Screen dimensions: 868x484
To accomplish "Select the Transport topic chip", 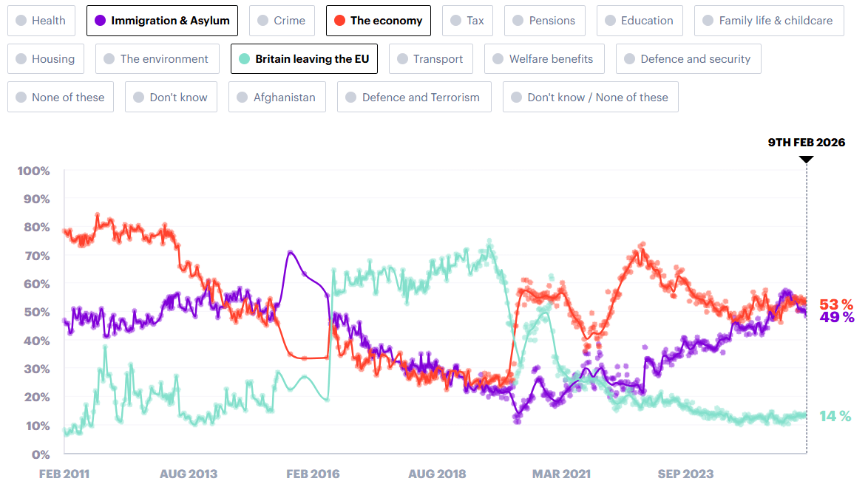I will [x=430, y=59].
